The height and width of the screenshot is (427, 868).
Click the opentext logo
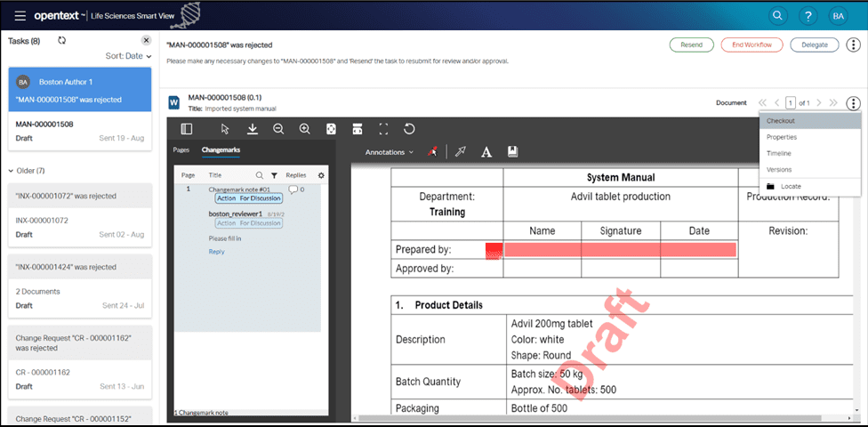point(57,16)
